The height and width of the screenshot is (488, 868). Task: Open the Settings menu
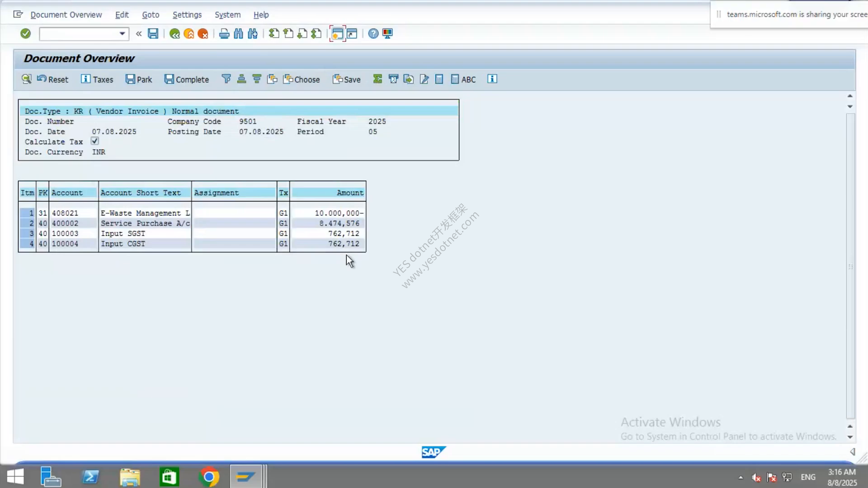point(187,14)
